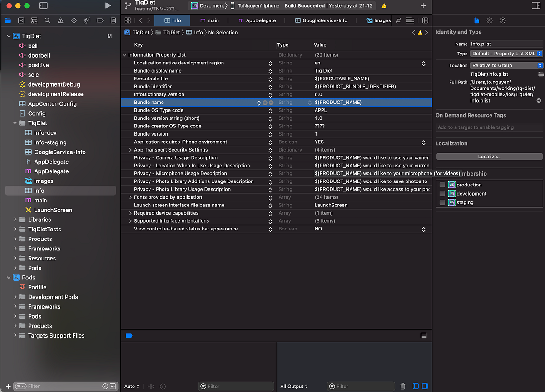The image size is (545, 392).
Task: Click the yellow warning badge in toolbar
Action: pos(384,6)
